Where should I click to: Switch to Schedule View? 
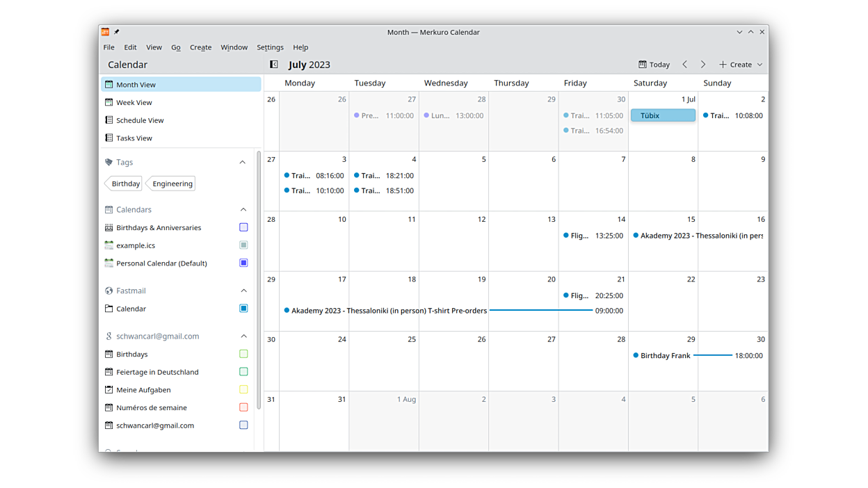pyautogui.click(x=140, y=120)
